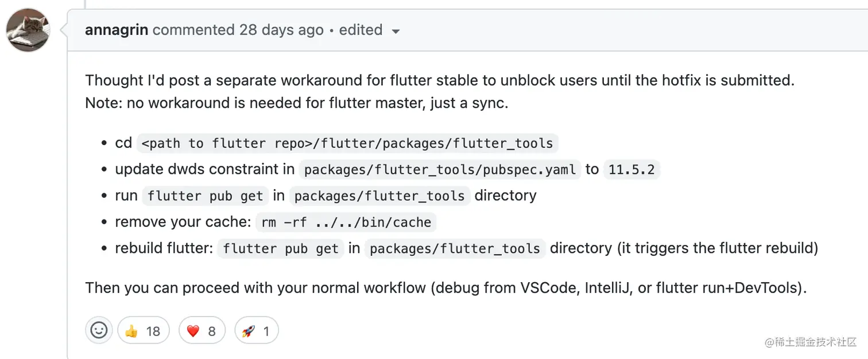The height and width of the screenshot is (359, 868).
Task: Toggle the thumbs up reaction (18)
Action: point(144,331)
